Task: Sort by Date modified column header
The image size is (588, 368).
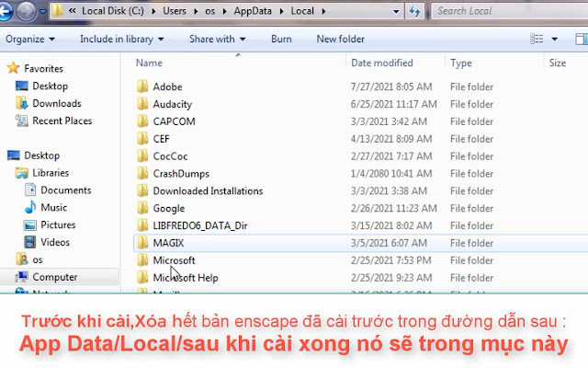Action: pyautogui.click(x=382, y=63)
